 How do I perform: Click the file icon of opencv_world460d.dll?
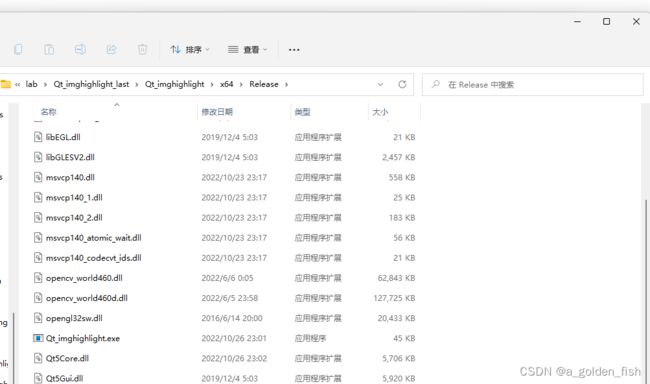(38, 298)
